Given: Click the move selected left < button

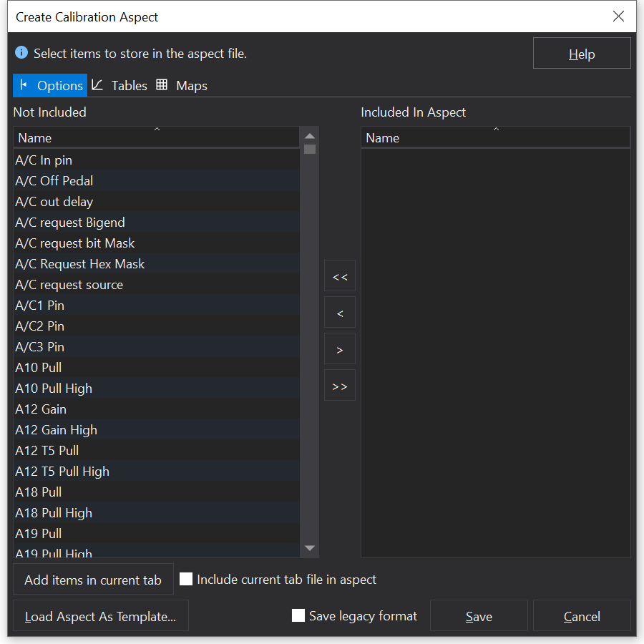Looking at the screenshot, I should tap(339, 313).
